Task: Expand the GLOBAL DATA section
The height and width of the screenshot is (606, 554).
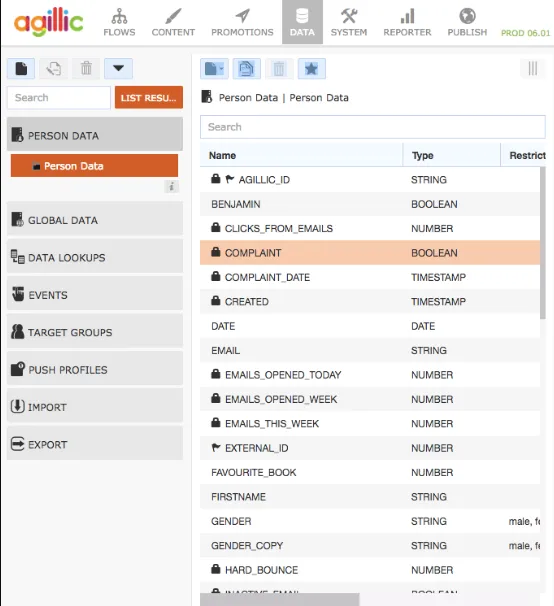Action: tap(95, 220)
